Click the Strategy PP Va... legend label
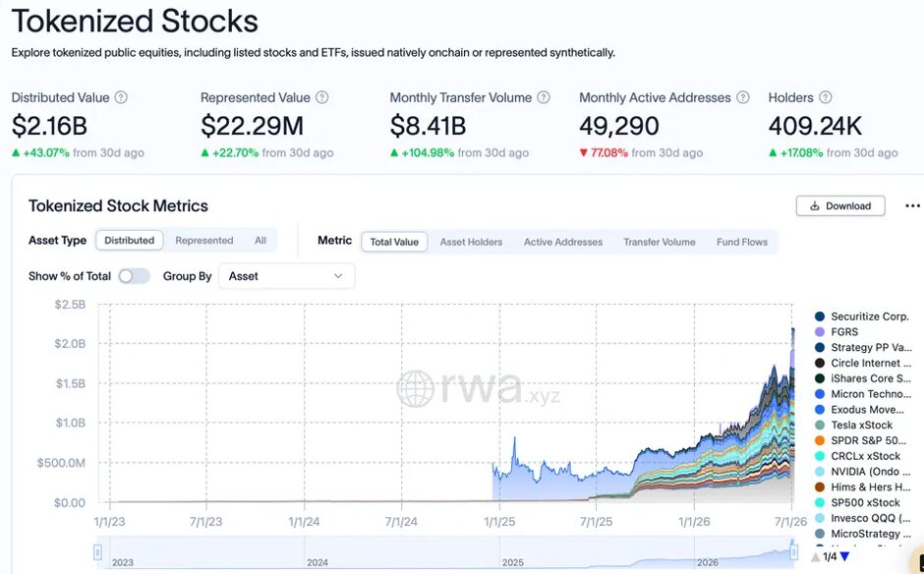This screenshot has height=574, width=924. coord(871,348)
